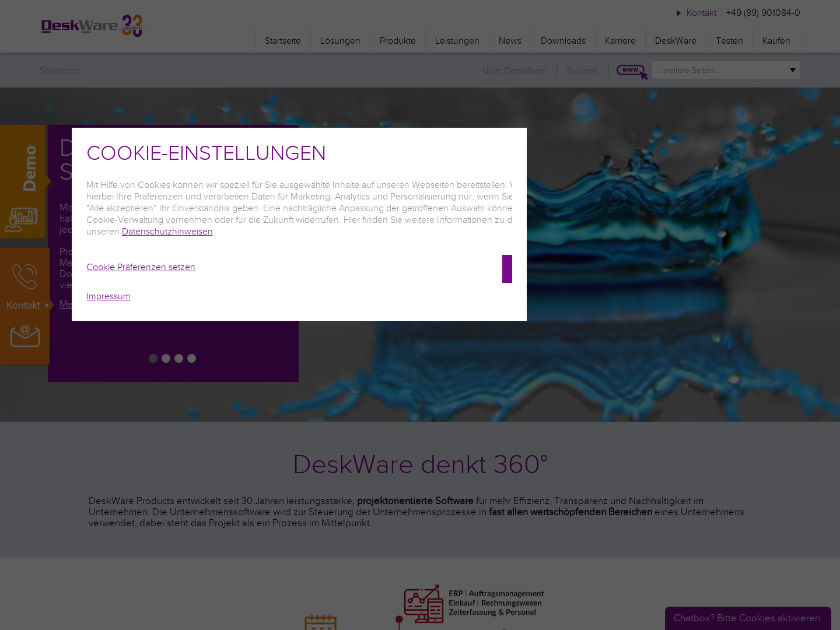Click the www cursor icon
Screen dimensions: 840x630
coord(632,72)
